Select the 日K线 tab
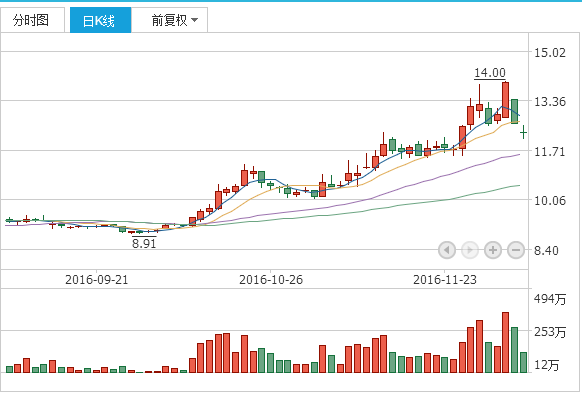Image resolution: width=582 pixels, height=393 pixels. click(x=100, y=20)
